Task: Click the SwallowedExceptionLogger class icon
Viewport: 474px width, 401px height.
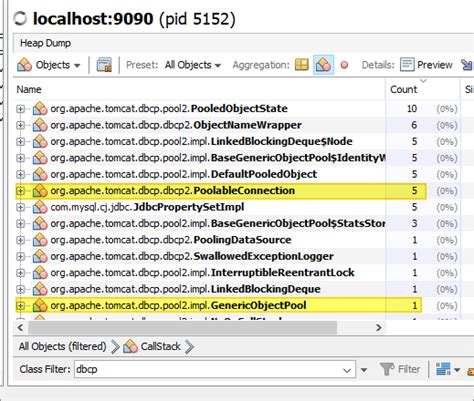Action: click(40, 256)
